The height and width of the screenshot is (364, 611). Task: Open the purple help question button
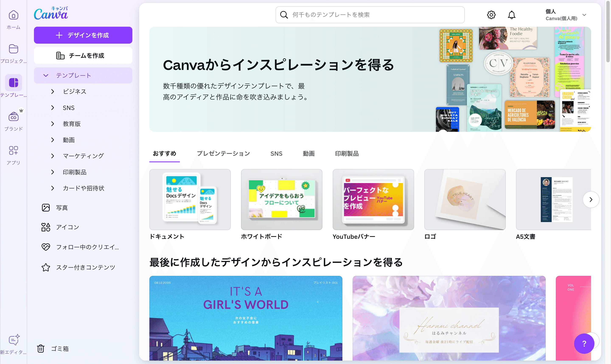point(584,343)
